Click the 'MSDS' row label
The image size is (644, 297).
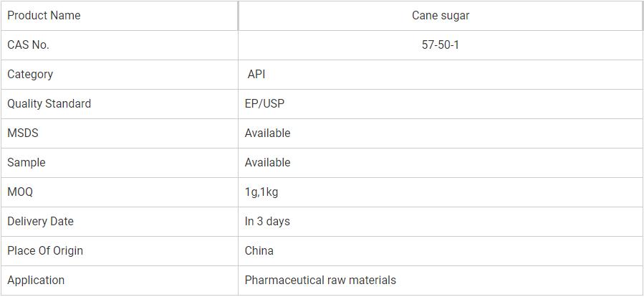click(23, 133)
